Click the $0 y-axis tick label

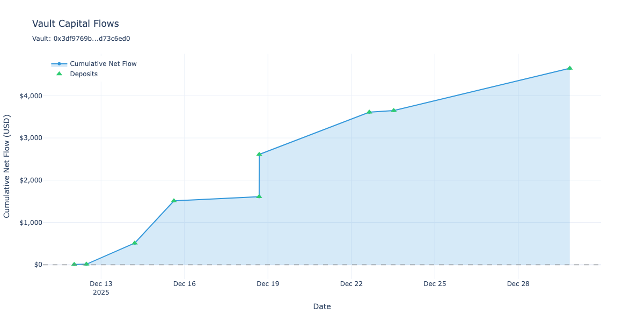[x=38, y=265]
